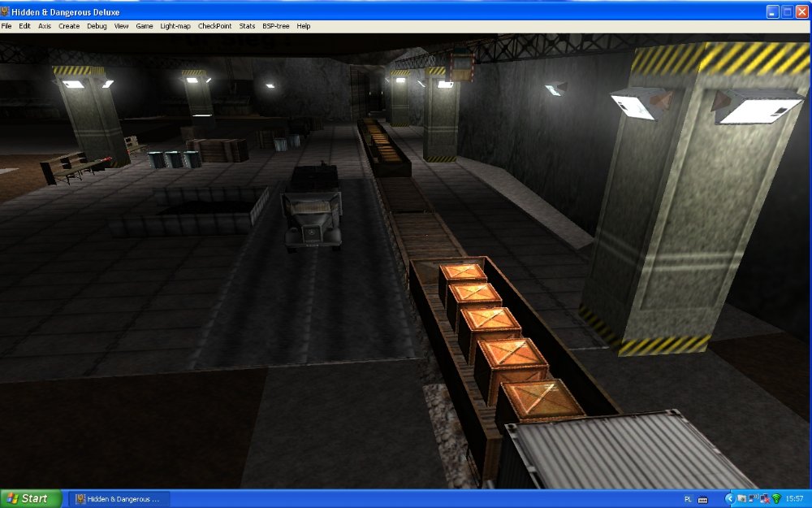
Task: Open the Edit menu
Action: coord(24,26)
